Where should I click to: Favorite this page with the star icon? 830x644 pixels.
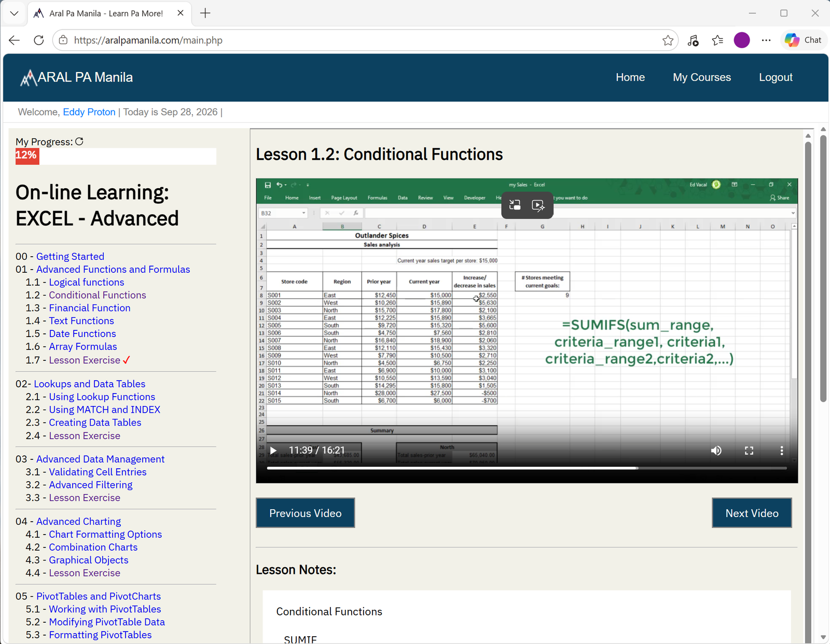668,40
